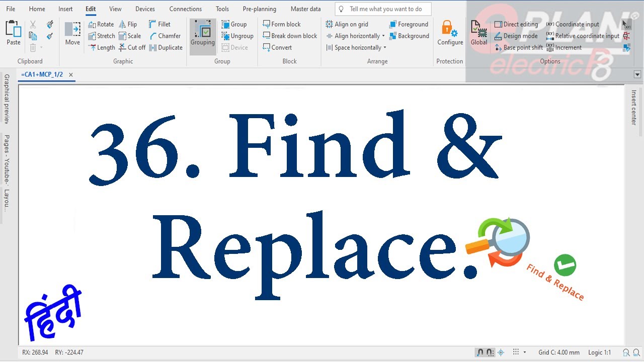644x362 pixels.
Task: Click the Cut off tool
Action: click(132, 47)
